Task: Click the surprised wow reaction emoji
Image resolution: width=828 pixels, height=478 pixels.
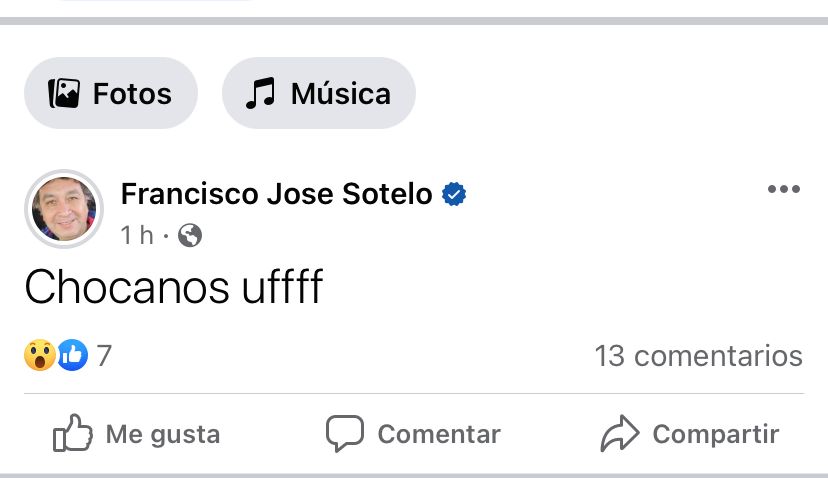Action: [x=40, y=355]
